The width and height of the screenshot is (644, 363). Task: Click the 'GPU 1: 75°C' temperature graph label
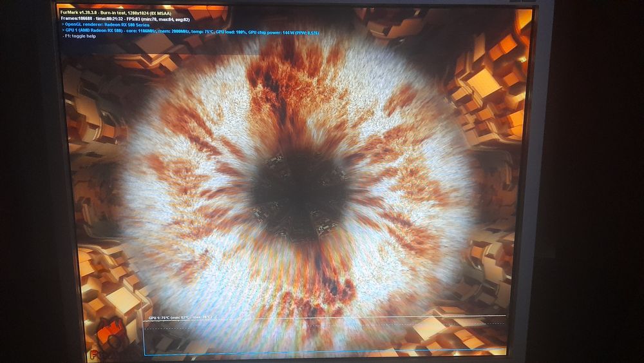tap(180, 318)
